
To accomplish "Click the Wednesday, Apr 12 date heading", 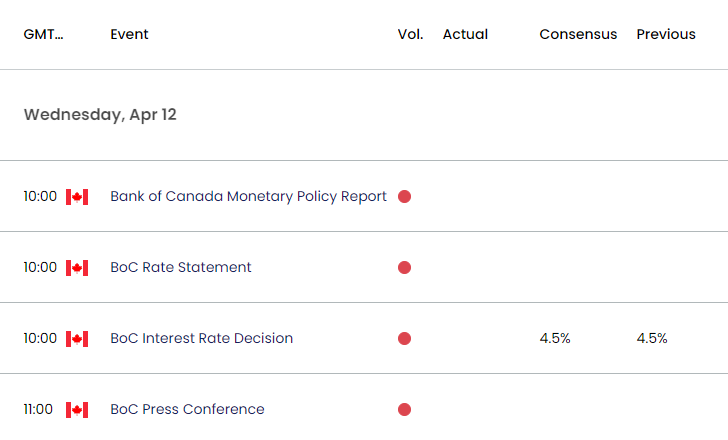I will pyautogui.click(x=100, y=115).
